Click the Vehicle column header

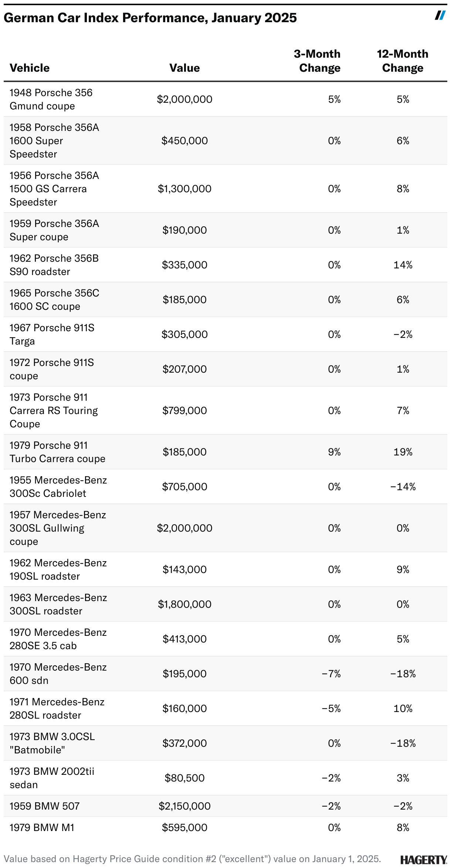click(x=30, y=68)
